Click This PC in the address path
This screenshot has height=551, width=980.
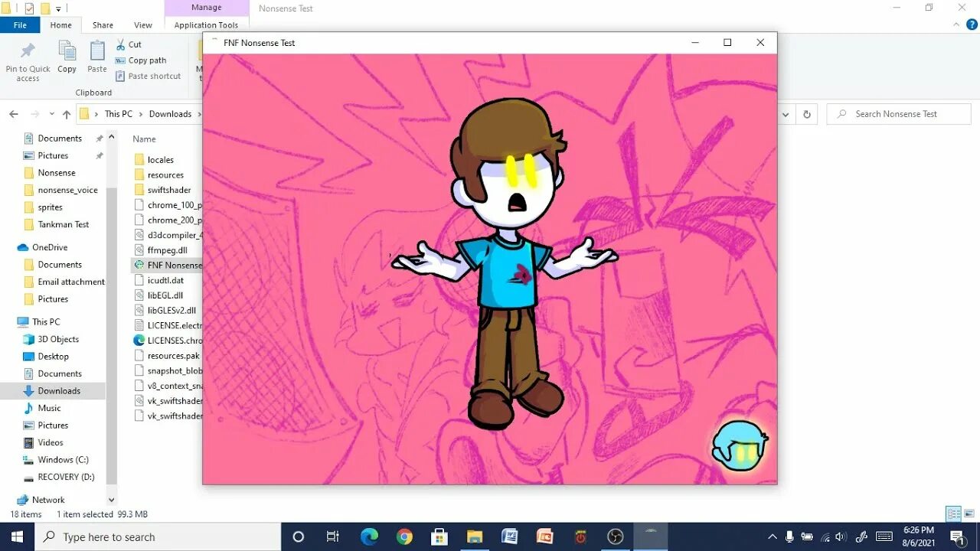coord(119,114)
